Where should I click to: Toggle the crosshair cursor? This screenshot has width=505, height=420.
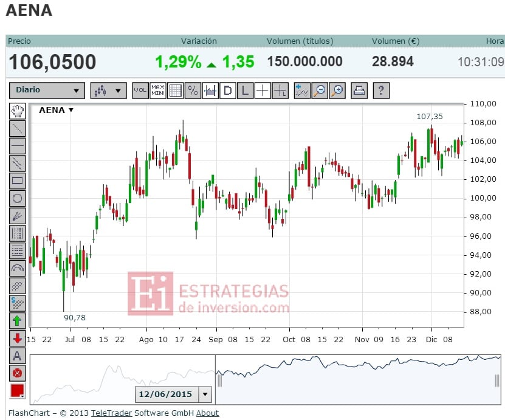[263, 91]
